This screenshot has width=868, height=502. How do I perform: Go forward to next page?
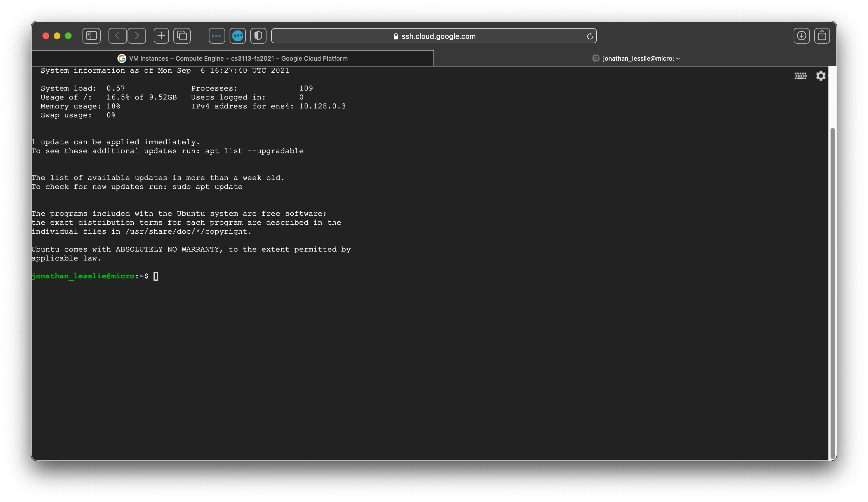coord(137,36)
